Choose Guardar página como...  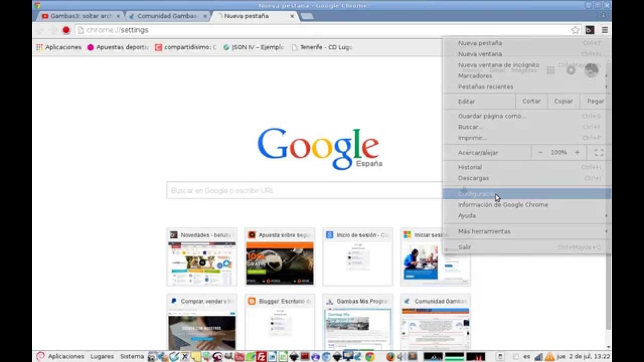pos(527,116)
